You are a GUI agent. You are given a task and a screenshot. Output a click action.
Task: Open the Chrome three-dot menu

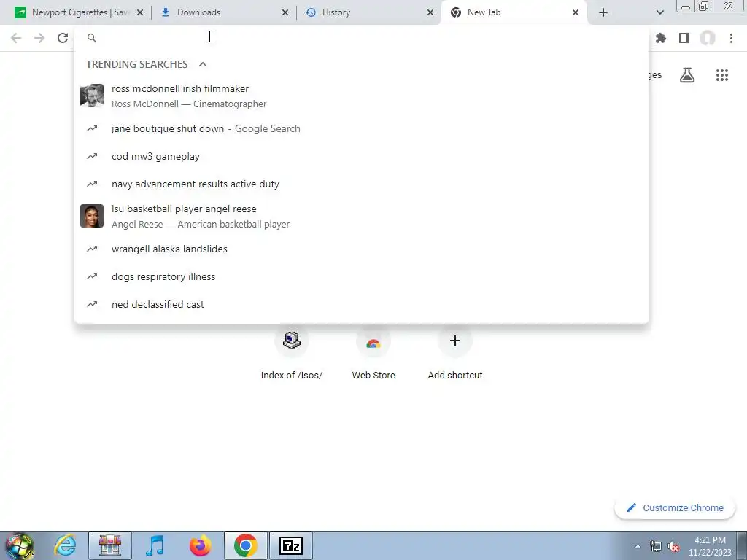point(731,38)
